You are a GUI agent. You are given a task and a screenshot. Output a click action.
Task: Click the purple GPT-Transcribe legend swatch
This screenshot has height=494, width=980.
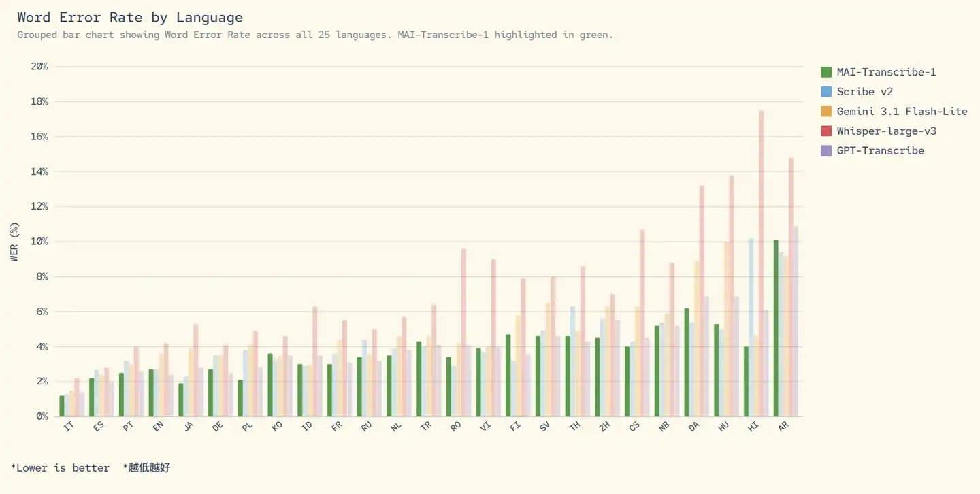[x=827, y=151]
